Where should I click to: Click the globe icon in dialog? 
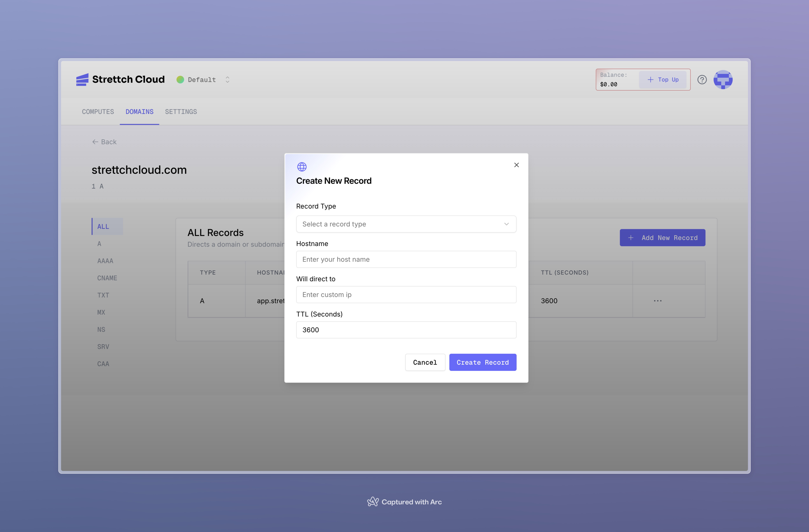301,167
